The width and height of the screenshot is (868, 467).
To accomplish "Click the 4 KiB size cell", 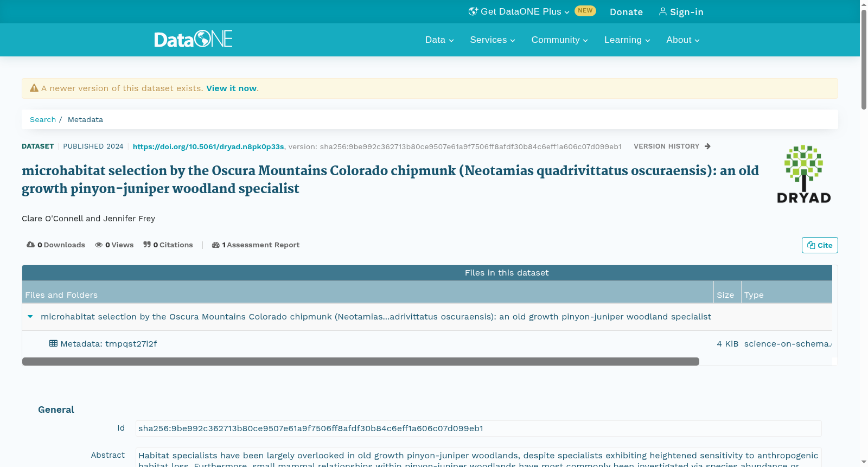I will [727, 344].
